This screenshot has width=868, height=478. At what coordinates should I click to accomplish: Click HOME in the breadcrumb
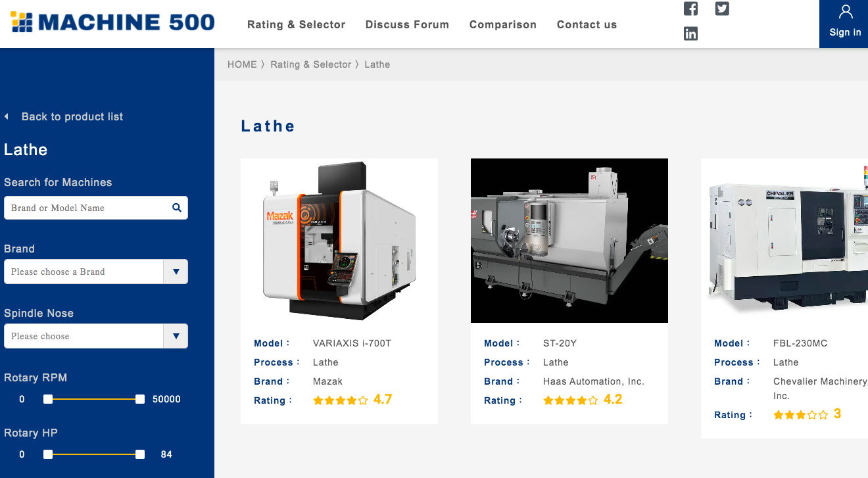241,64
